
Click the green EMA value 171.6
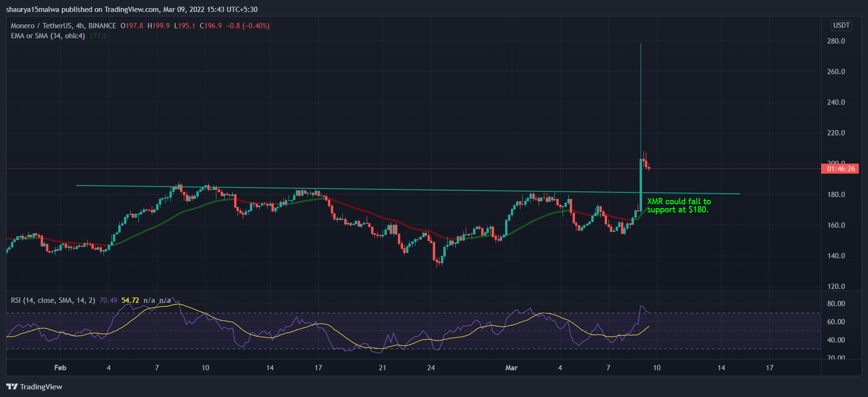click(98, 36)
